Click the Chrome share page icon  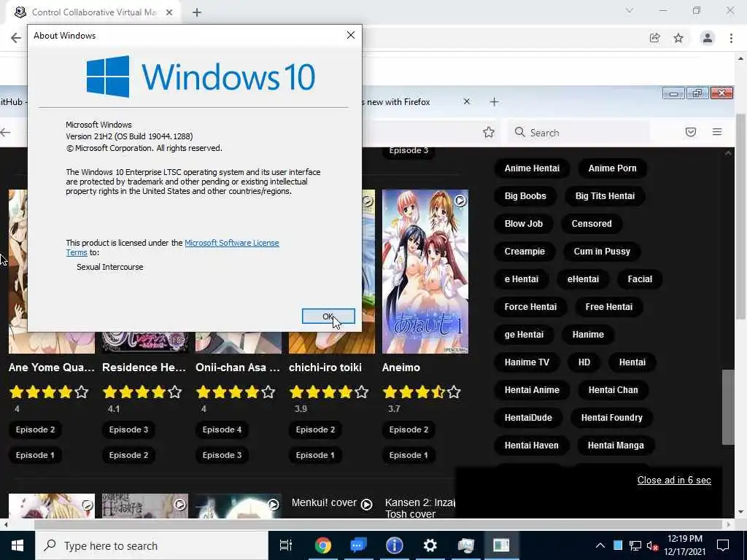[654, 38]
